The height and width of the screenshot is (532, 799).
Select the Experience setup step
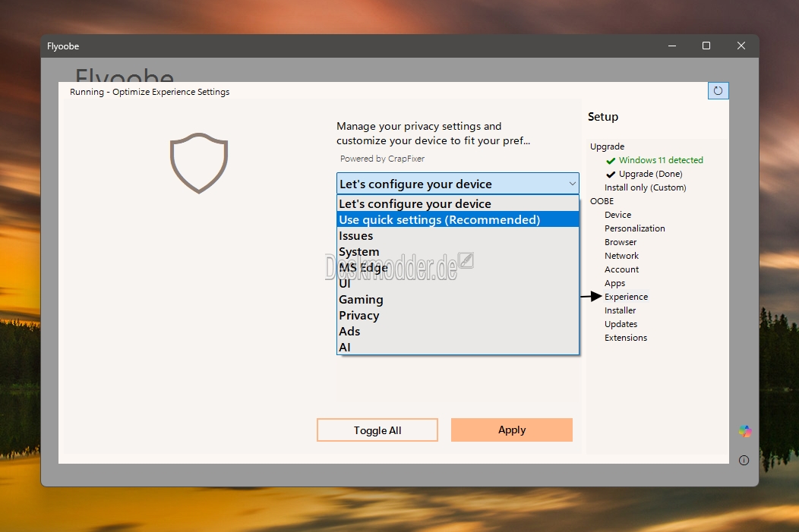[626, 297]
